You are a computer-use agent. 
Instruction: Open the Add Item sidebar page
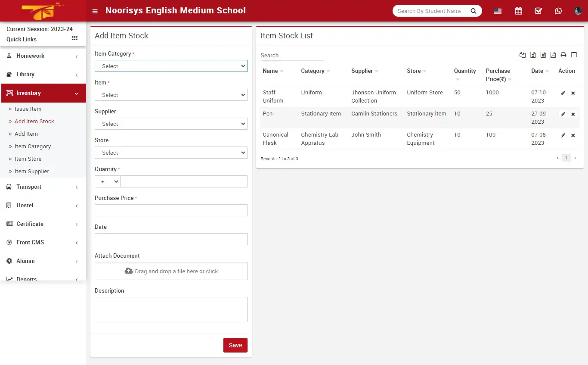pyautogui.click(x=26, y=134)
